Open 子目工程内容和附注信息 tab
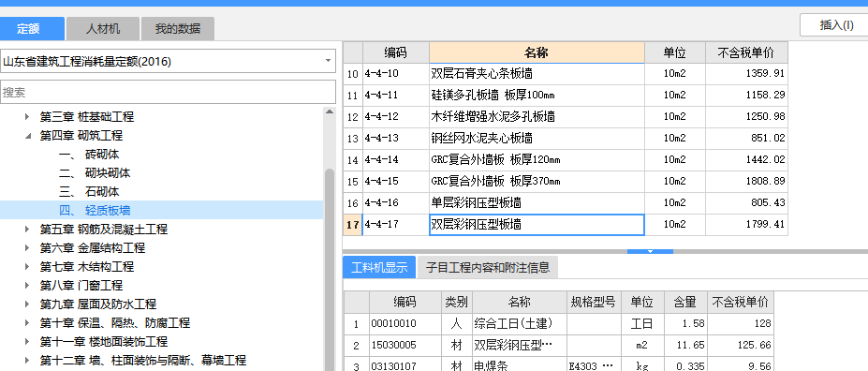Viewport: 868px width, 371px height. coord(488,267)
